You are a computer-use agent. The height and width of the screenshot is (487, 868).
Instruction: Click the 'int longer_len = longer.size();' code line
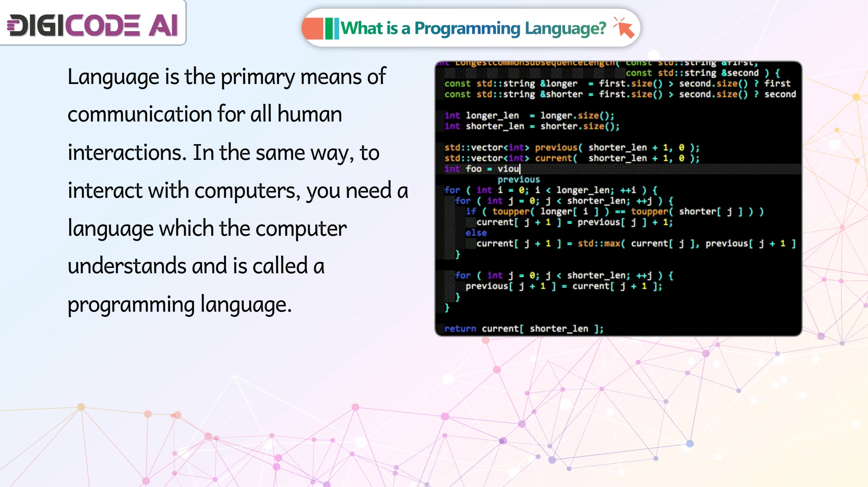pos(529,116)
